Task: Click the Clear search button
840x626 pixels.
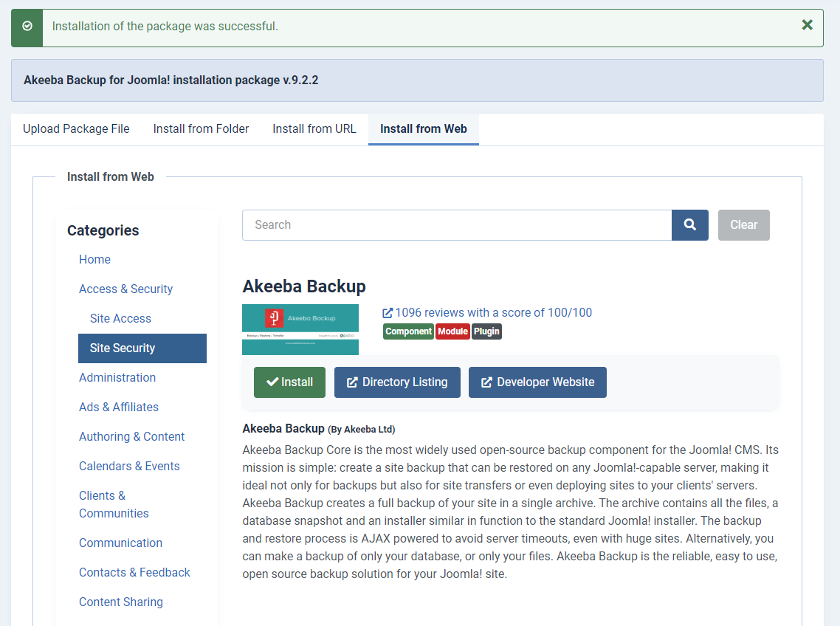Action: click(x=743, y=225)
